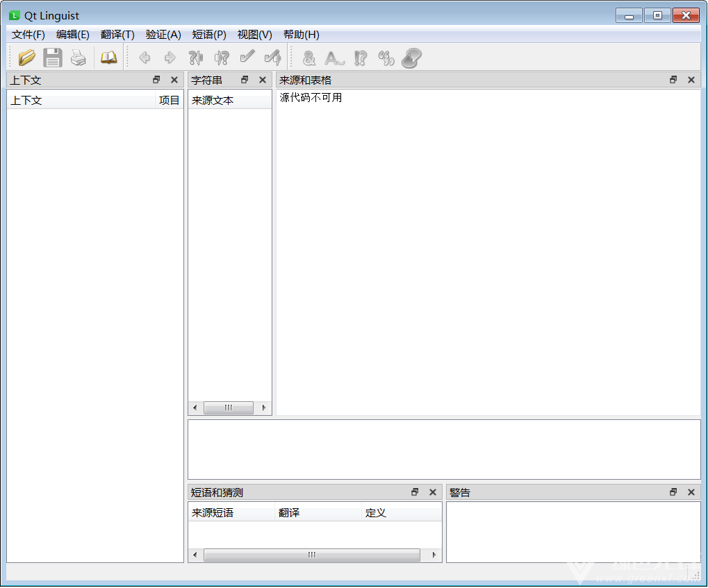Screen dimensions: 708x588
Task: Go to previous item with left arrow
Action: pos(145,58)
